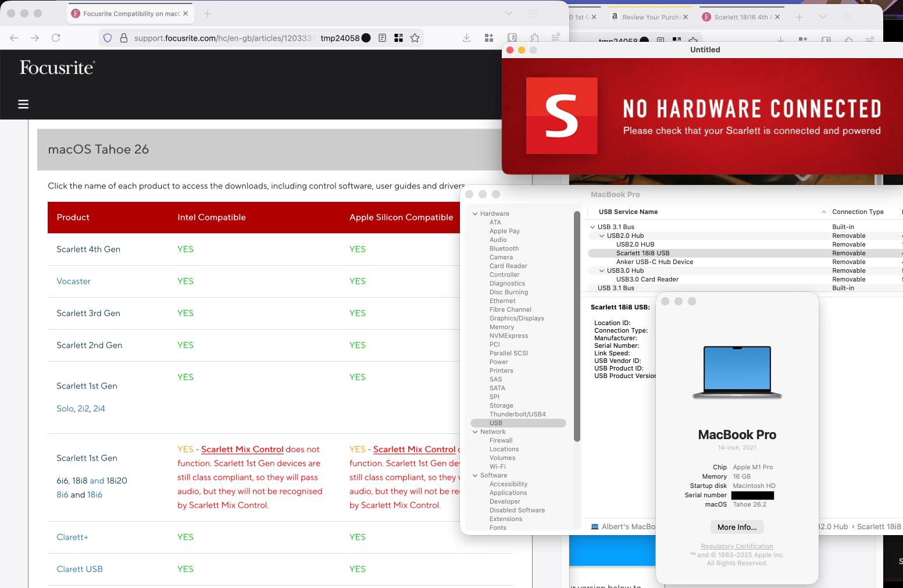Screen dimensions: 903x588
Task: Select Thunderbolt/USB4 in the sidebar
Action: pos(517,415)
